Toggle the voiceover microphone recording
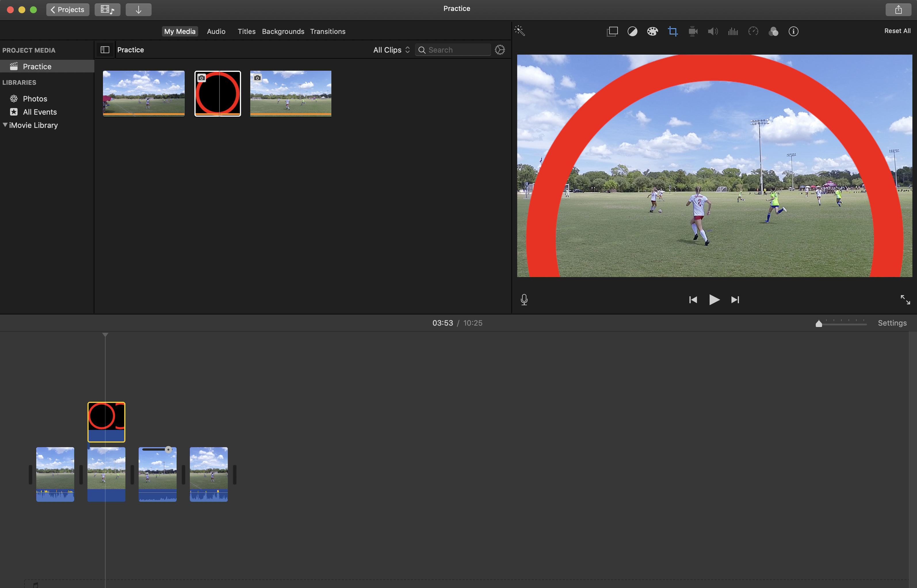This screenshot has height=588, width=917. pyautogui.click(x=524, y=300)
